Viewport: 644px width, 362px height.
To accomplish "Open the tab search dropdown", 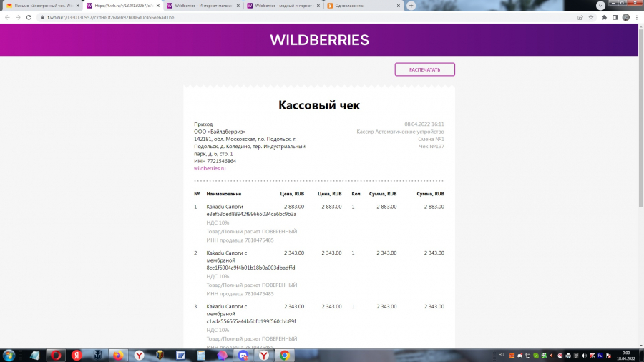I will (600, 6).
